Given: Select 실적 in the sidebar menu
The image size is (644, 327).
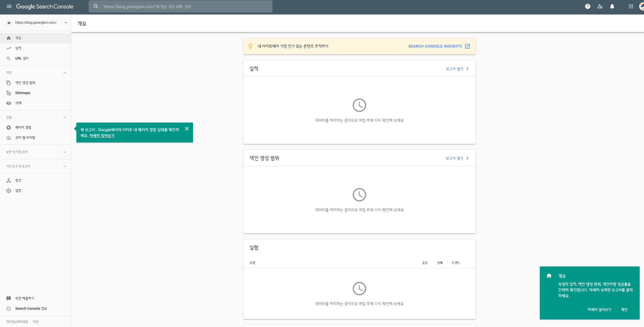Looking at the screenshot, I should [x=18, y=48].
